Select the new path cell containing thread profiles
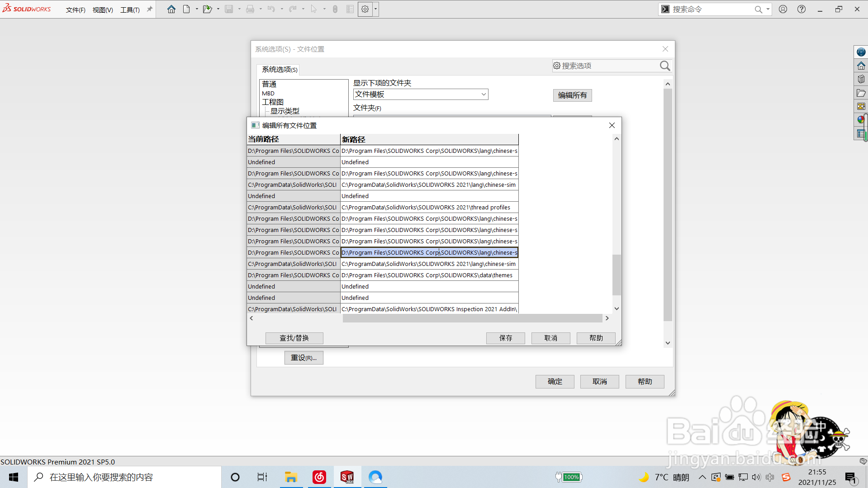 coord(429,208)
